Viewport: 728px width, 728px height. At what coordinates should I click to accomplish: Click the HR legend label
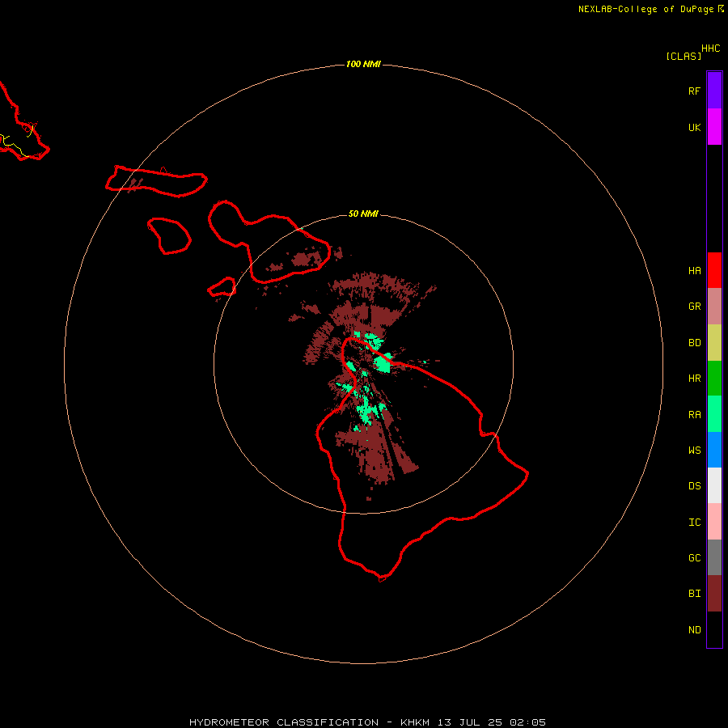click(x=694, y=379)
